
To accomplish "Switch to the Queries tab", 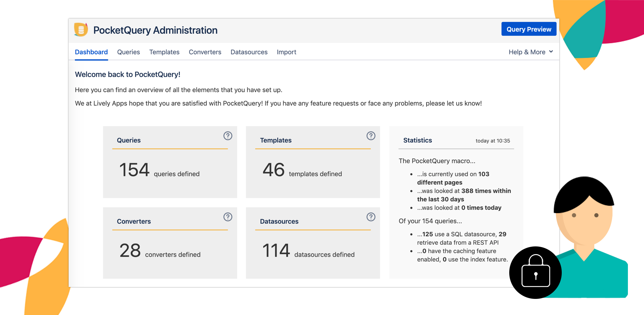I will pos(128,52).
